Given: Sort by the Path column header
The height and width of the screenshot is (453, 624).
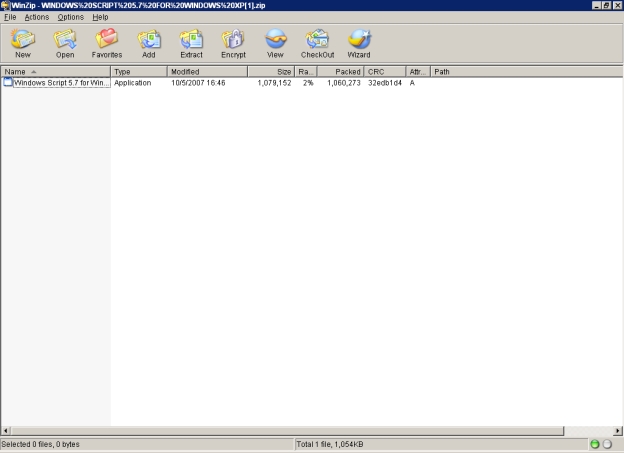Looking at the screenshot, I should [526, 72].
